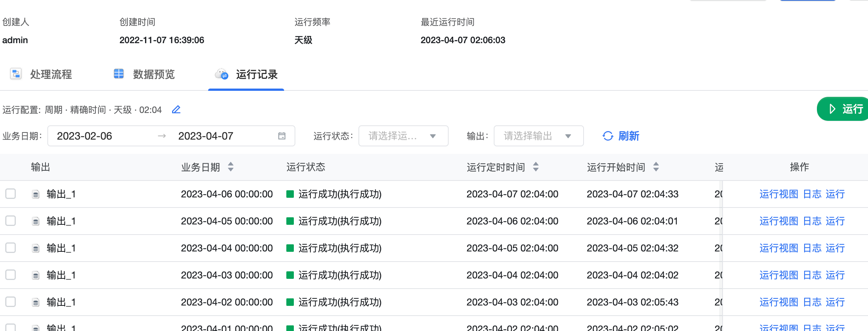This screenshot has height=331, width=868.
Task: Open 日志 for the 2023-04-04 row
Action: click(812, 248)
